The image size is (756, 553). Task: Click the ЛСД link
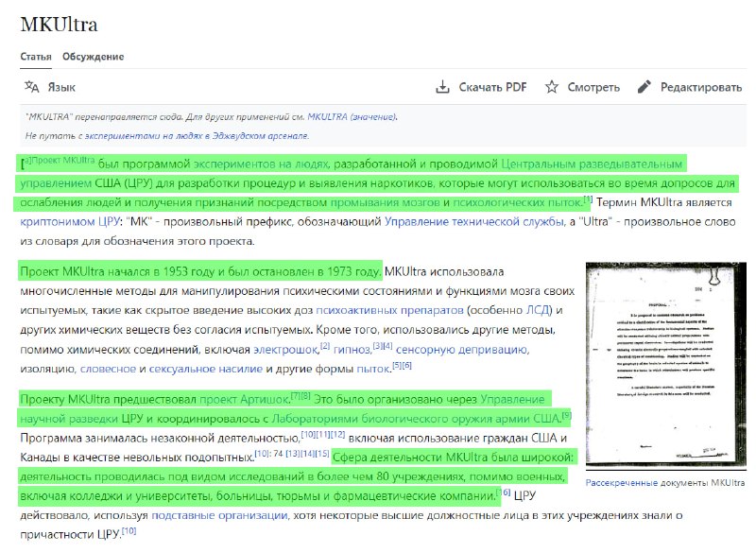(x=538, y=310)
